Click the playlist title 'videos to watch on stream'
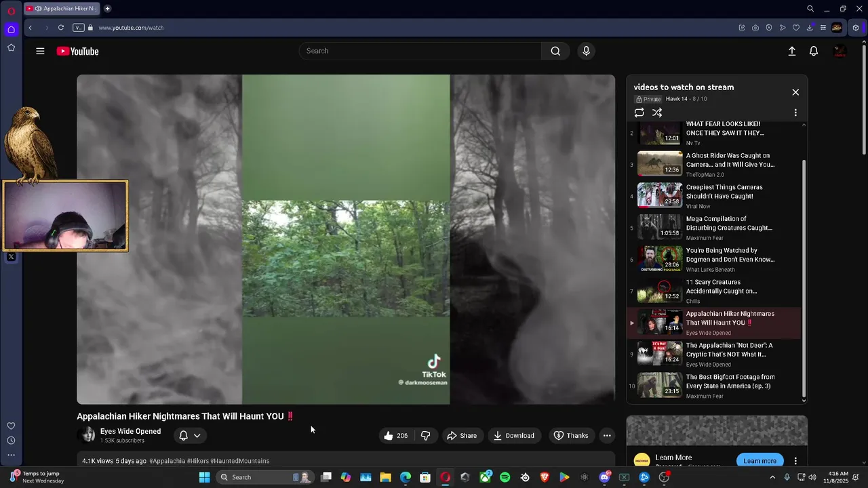 tap(684, 87)
